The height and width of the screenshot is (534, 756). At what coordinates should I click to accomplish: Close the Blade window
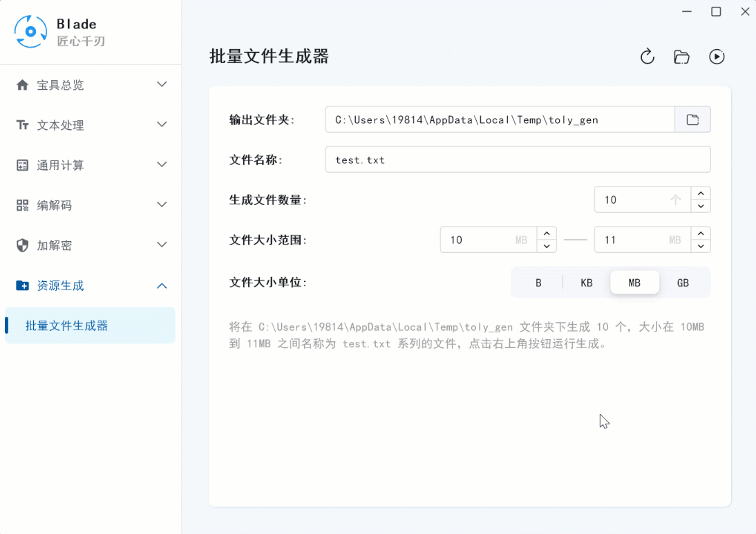coord(745,11)
